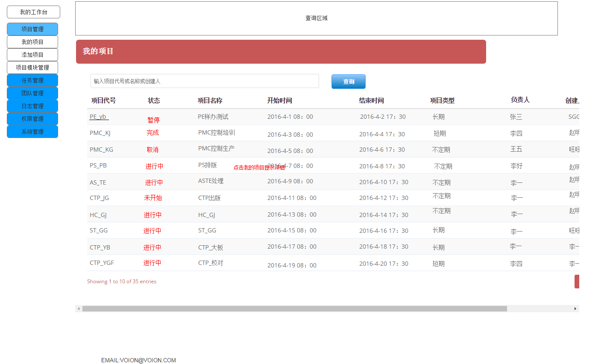607x364 pixels.
Task: Click 添加项目 in the sidebar
Action: [x=32, y=55]
